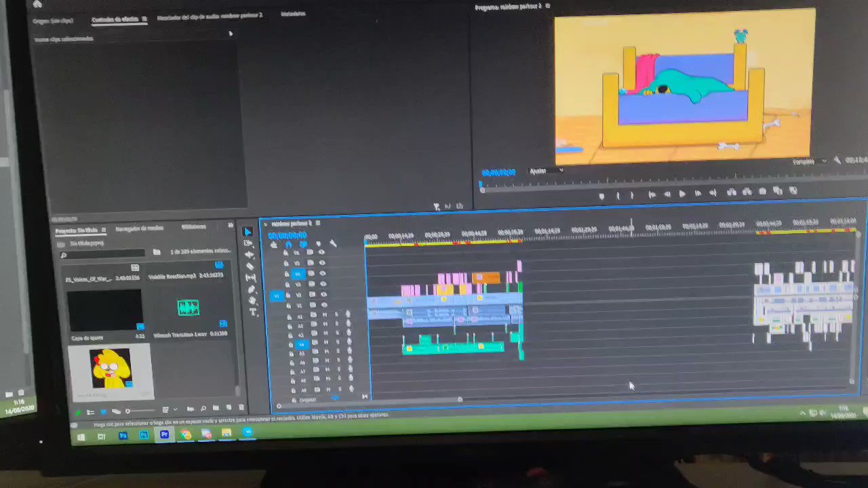Open Navegador de medios tab

click(x=139, y=228)
